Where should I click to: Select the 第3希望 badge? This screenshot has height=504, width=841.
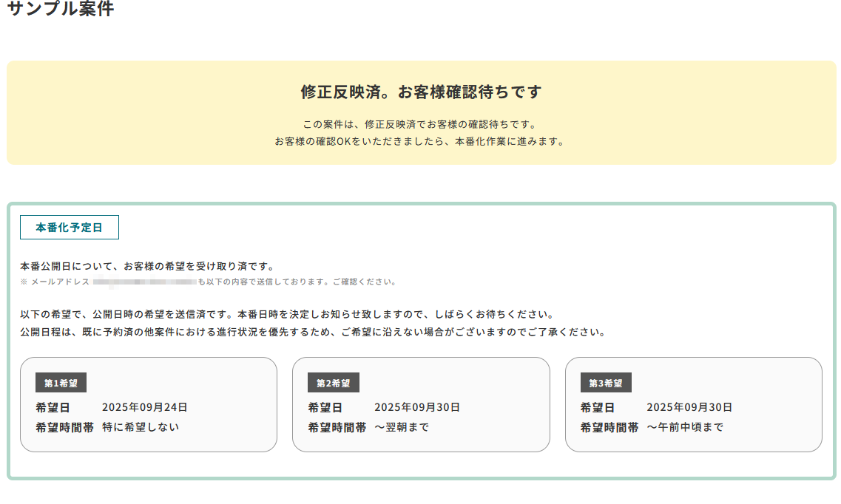pyautogui.click(x=605, y=383)
